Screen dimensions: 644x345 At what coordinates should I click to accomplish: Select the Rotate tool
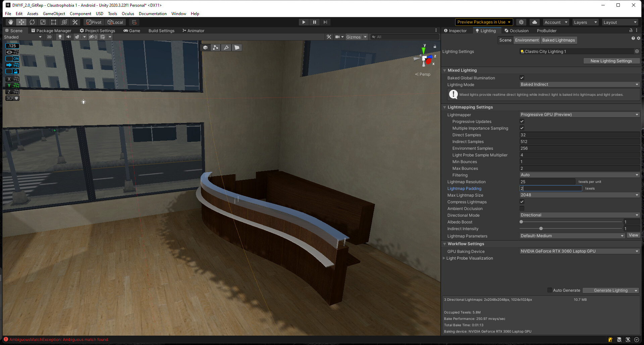[x=32, y=22]
